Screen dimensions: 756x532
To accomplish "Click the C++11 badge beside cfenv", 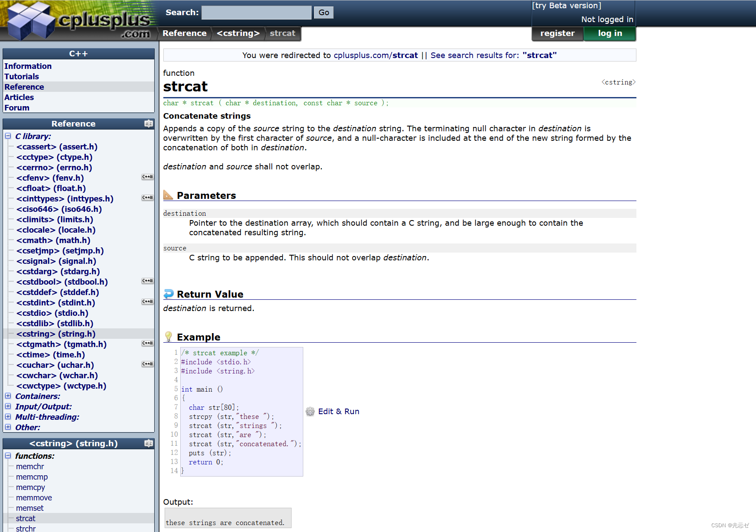I will tap(148, 177).
